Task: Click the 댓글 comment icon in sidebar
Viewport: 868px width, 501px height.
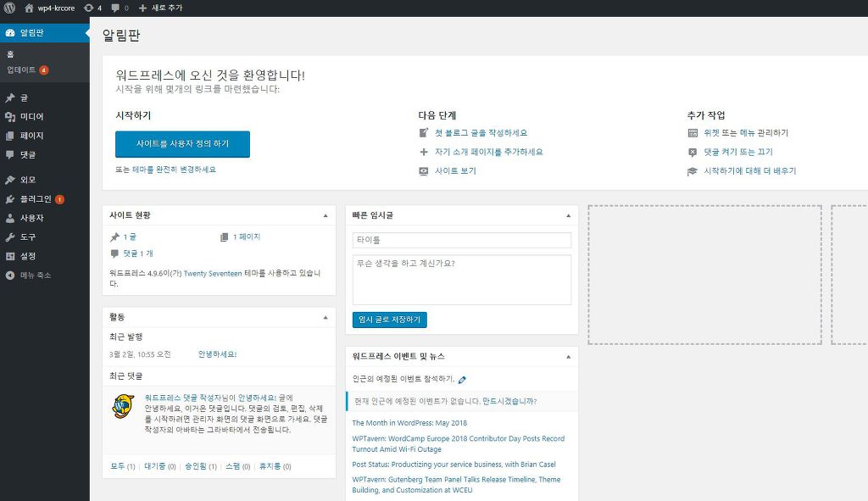Action: tap(10, 155)
